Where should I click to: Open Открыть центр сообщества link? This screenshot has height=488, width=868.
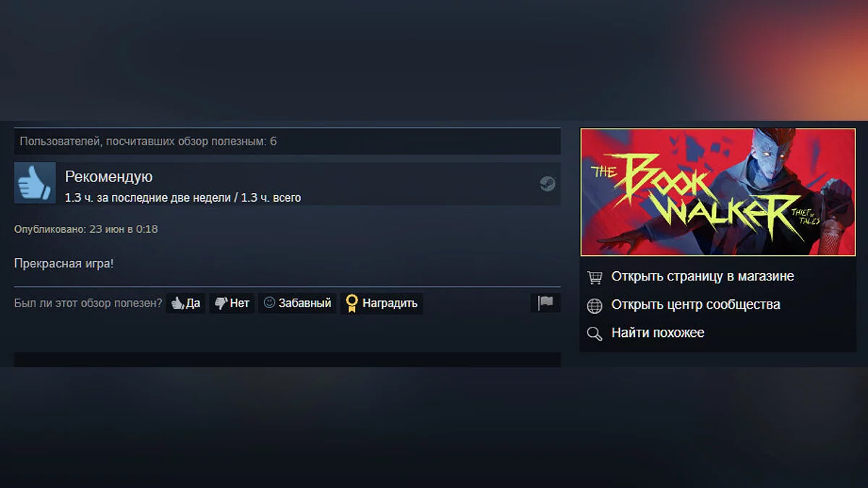(x=696, y=304)
